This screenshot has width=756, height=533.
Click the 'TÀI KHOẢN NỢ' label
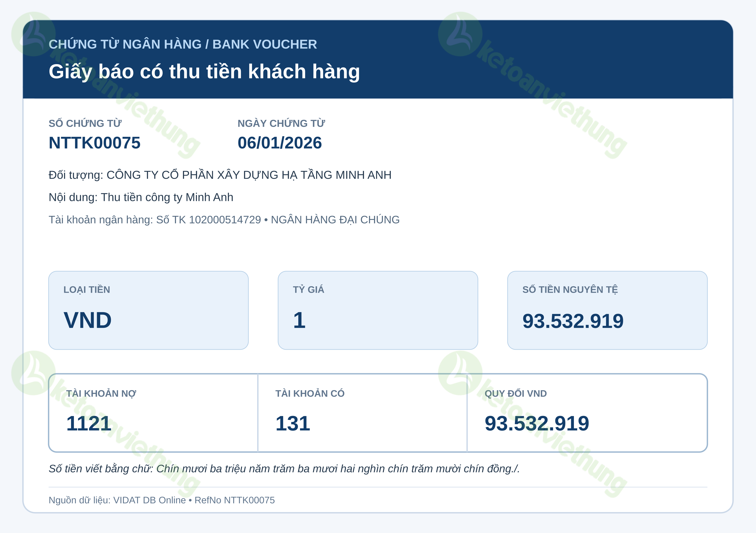point(101,394)
